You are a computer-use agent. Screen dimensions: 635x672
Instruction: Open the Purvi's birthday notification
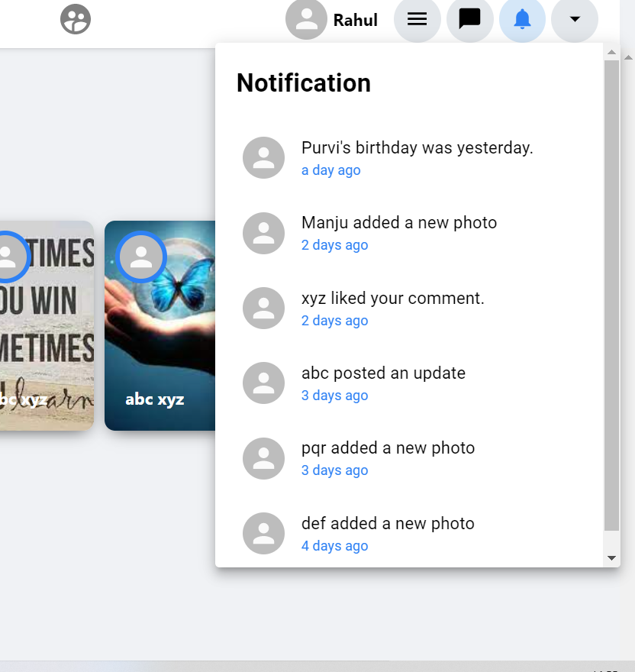click(x=409, y=158)
